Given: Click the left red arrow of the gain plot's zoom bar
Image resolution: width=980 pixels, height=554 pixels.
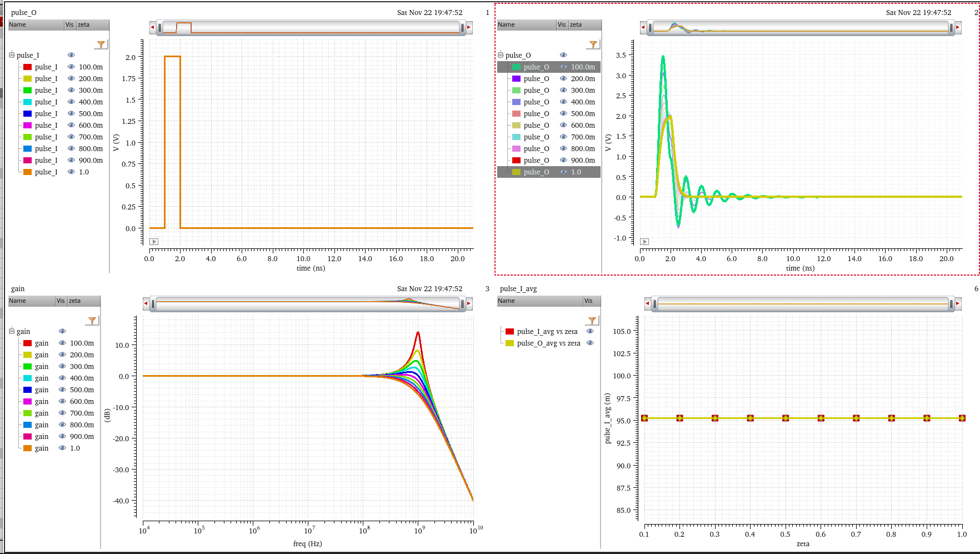Looking at the screenshot, I should coord(146,303).
